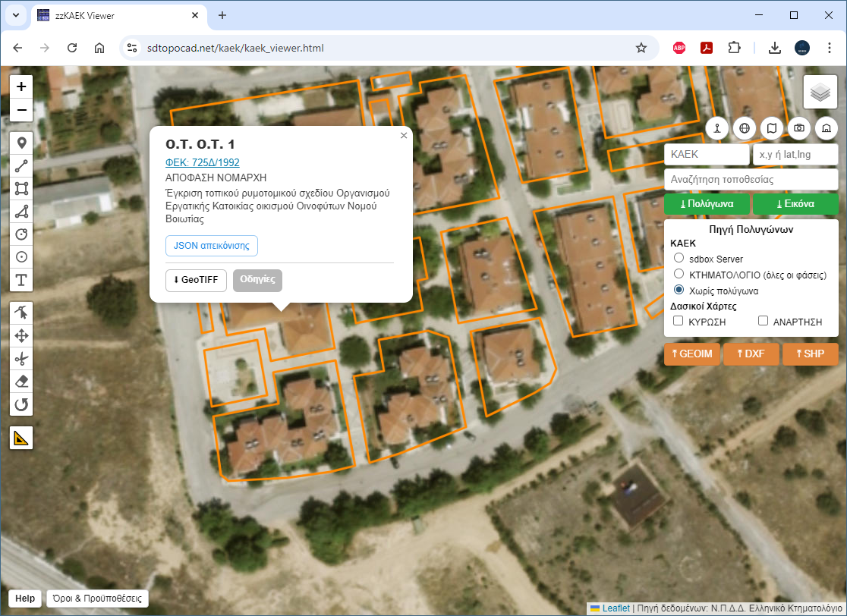Screen dimensions: 847x616
Task: Select the draw rectangle tool
Action: 21,188
